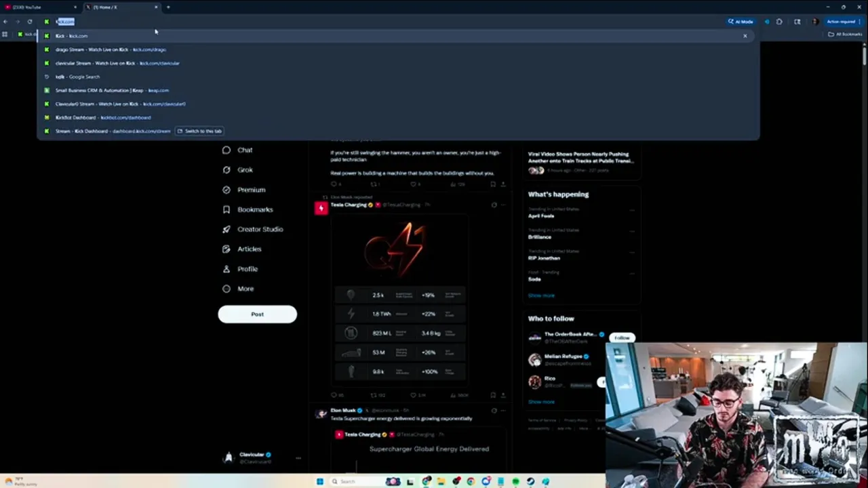
Task: Open Spotify from the taskbar
Action: pyautogui.click(x=515, y=481)
